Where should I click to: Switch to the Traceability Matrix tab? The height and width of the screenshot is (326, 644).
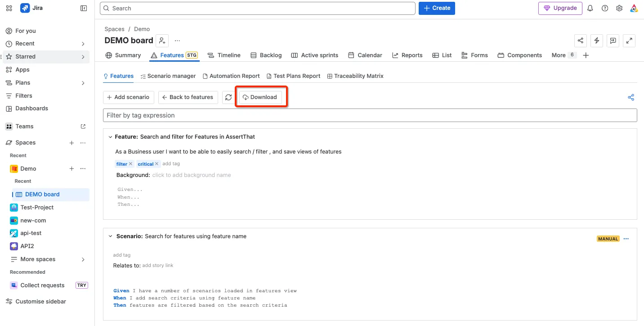355,76
